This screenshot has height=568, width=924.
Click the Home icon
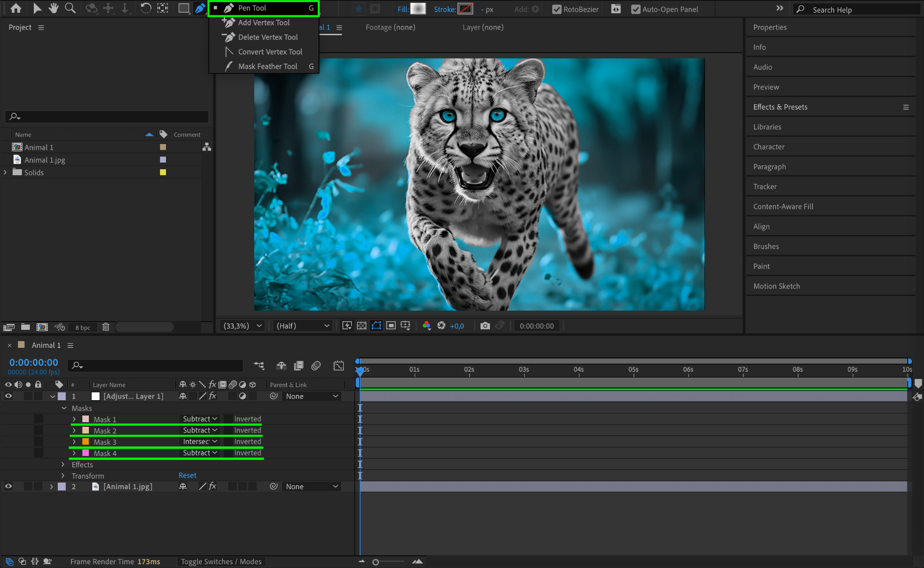[x=16, y=8]
